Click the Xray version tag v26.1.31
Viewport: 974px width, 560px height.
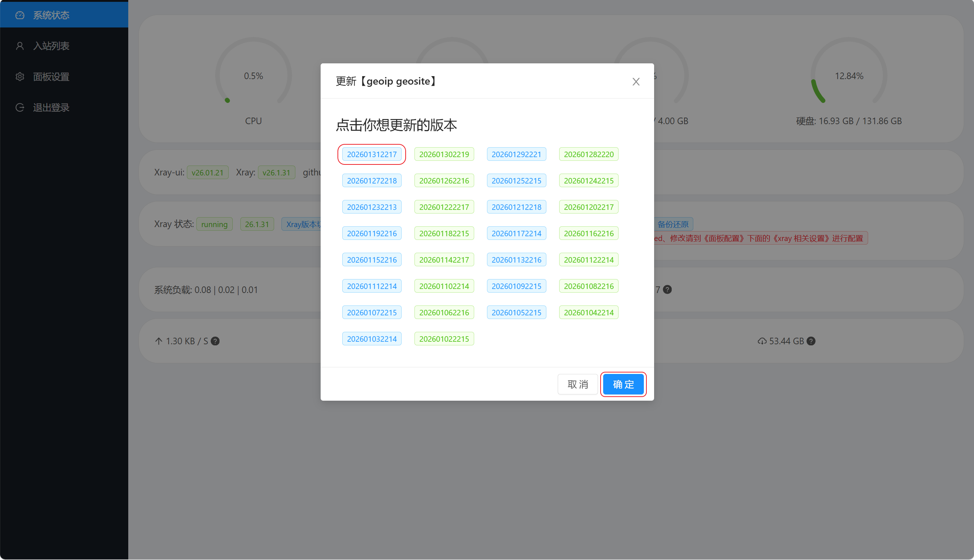click(x=276, y=172)
